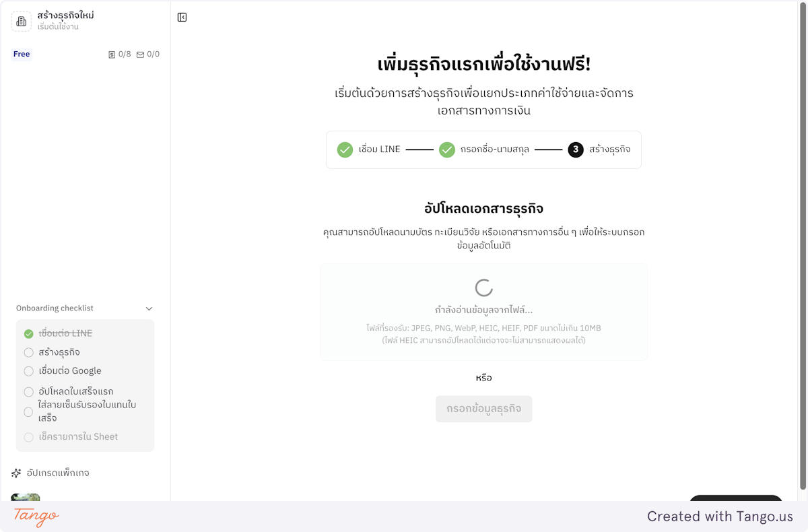The image size is (808, 532).
Task: Collapse the Onboarding checklist via its chevron
Action: [149, 308]
